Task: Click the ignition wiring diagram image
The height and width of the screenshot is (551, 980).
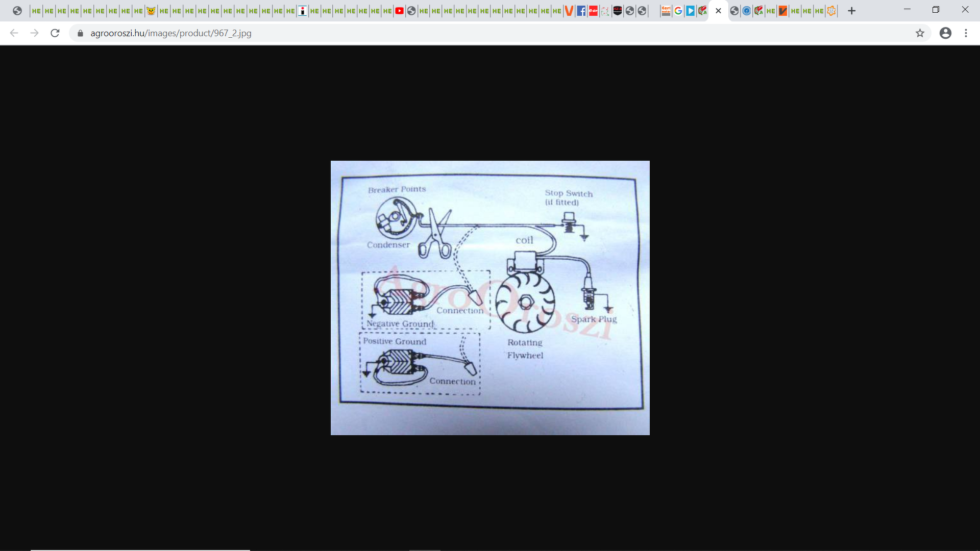Action: click(490, 298)
